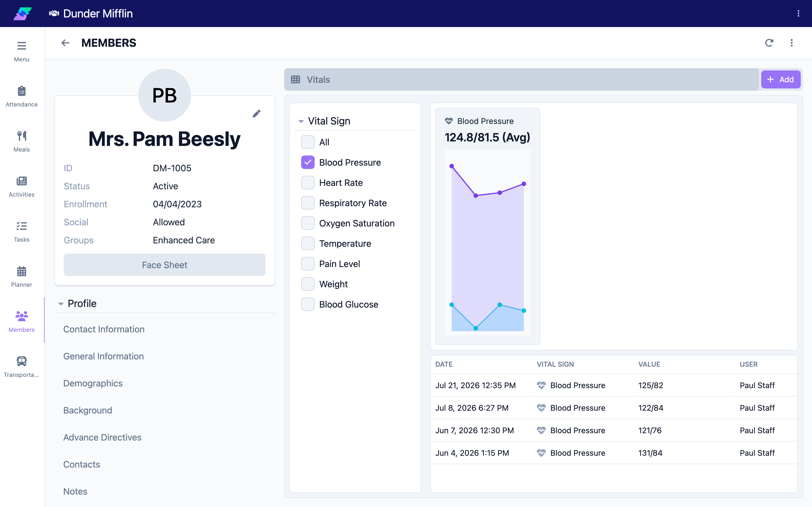812x507 pixels.
Task: Click the refresh icon in Members header
Action: (769, 43)
